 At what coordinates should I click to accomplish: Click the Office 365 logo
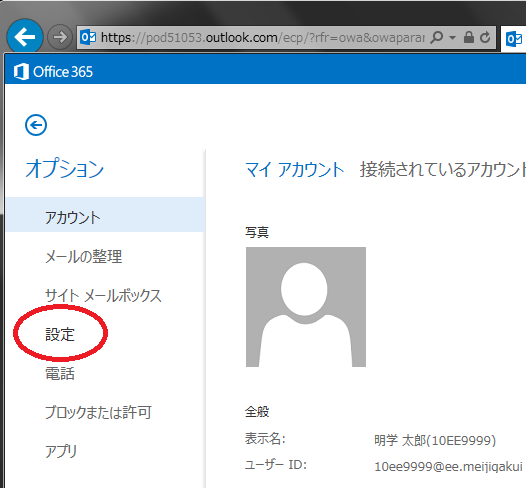[x=53, y=72]
